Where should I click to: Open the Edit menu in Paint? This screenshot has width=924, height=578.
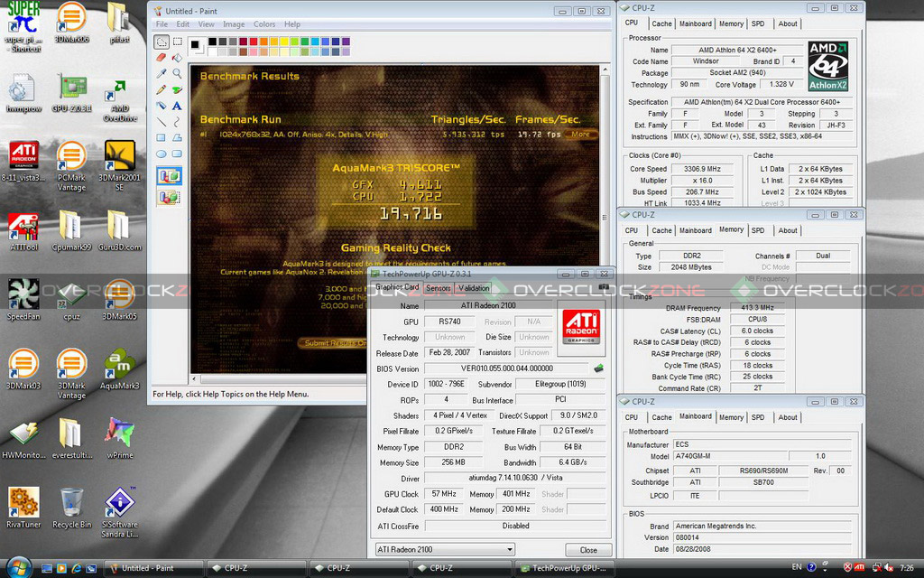coord(182,24)
